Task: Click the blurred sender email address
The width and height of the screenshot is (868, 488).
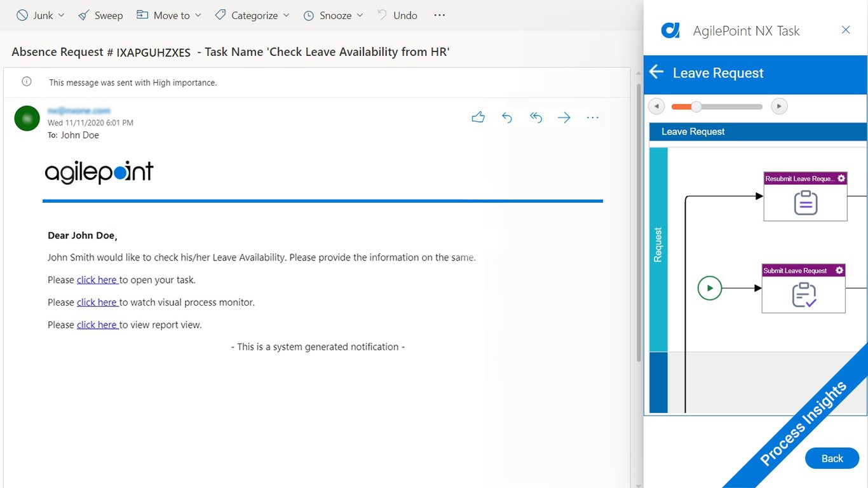Action: point(79,111)
